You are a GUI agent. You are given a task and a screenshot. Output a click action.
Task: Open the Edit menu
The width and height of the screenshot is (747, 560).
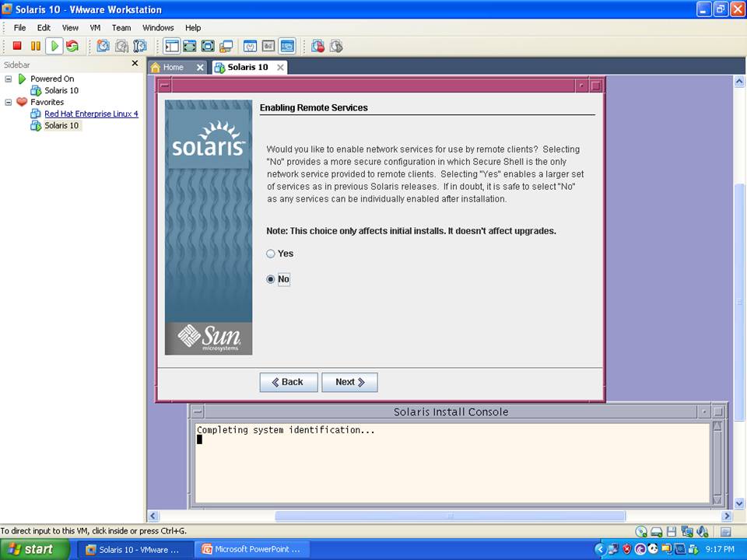44,28
